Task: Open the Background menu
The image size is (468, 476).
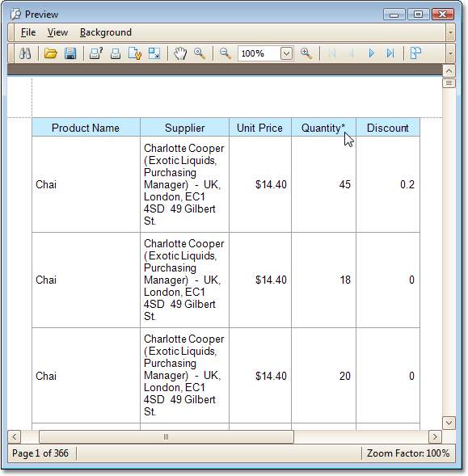Action: coord(106,32)
